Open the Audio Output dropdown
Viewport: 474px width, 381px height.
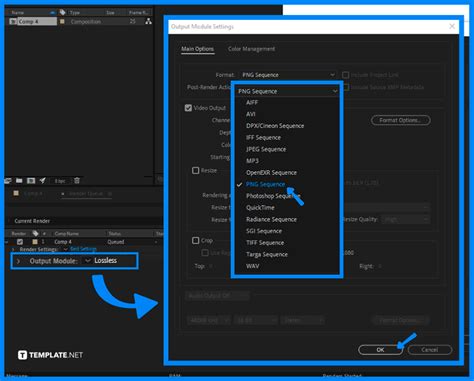pos(217,296)
